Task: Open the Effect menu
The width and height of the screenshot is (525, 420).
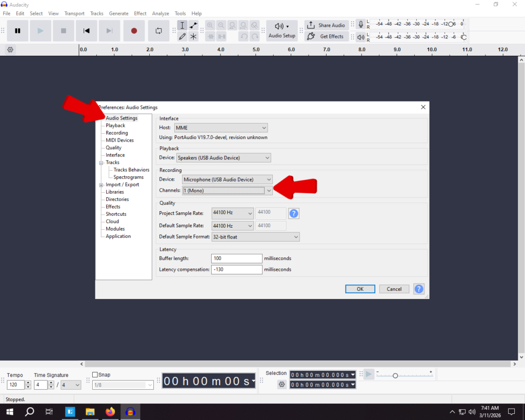Action: [140, 13]
